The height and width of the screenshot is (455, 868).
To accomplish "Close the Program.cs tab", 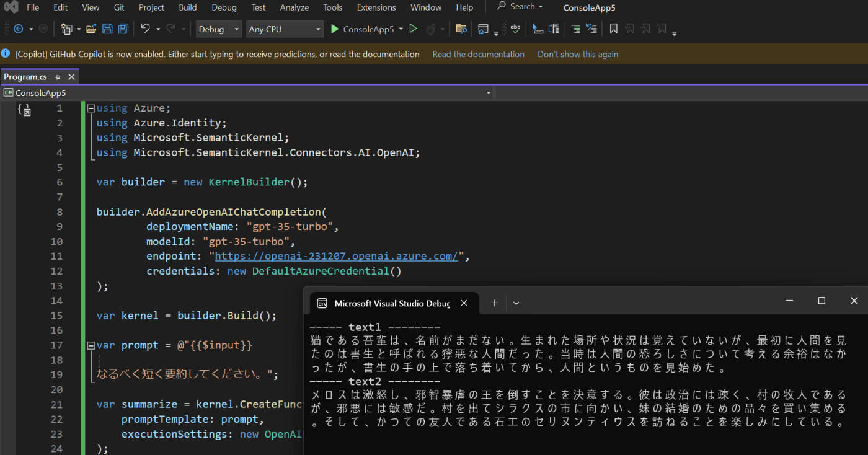I will point(71,77).
